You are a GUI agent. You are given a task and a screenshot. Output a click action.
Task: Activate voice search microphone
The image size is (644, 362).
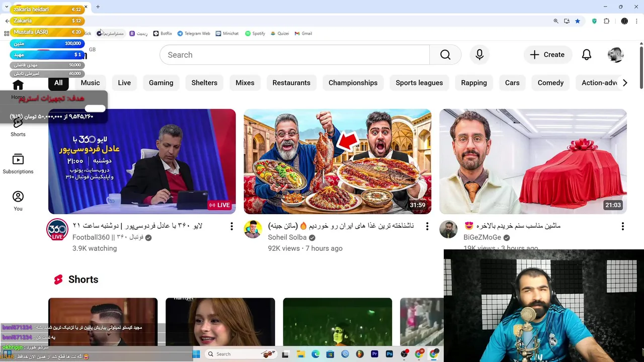(479, 55)
